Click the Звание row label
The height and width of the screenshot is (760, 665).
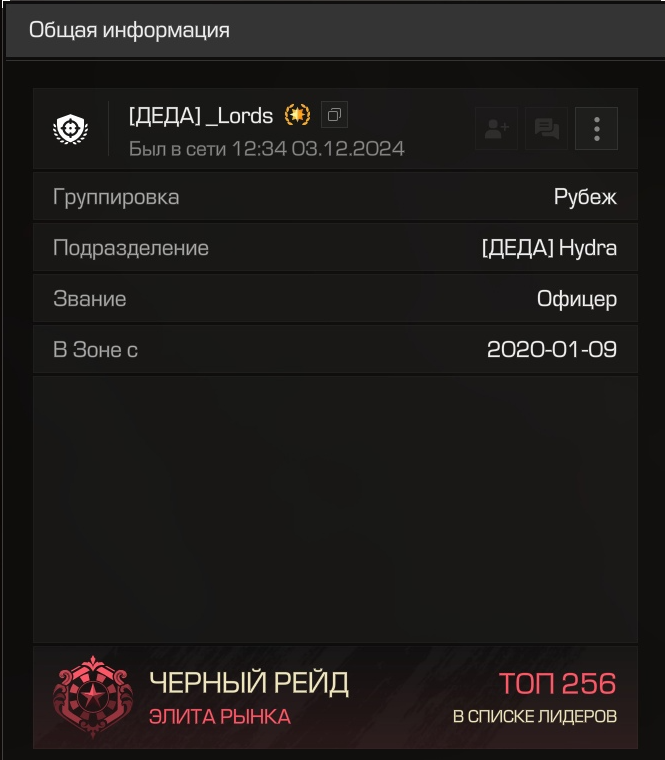pos(90,299)
